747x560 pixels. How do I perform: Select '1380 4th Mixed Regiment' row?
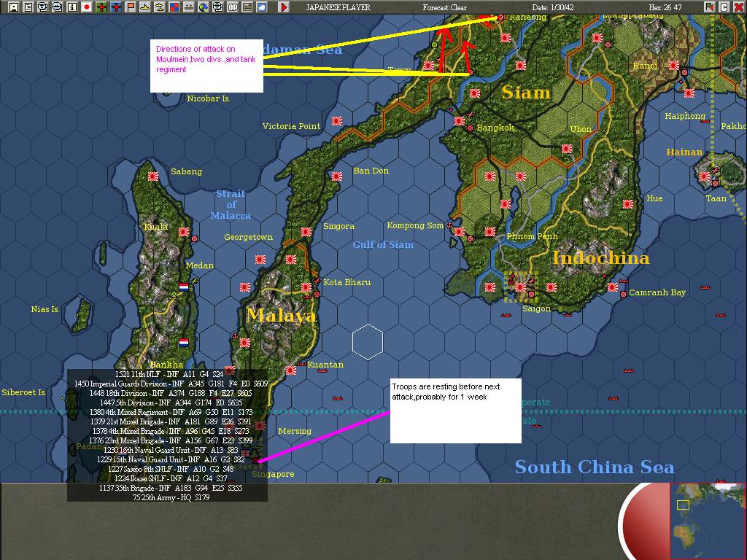point(171,412)
